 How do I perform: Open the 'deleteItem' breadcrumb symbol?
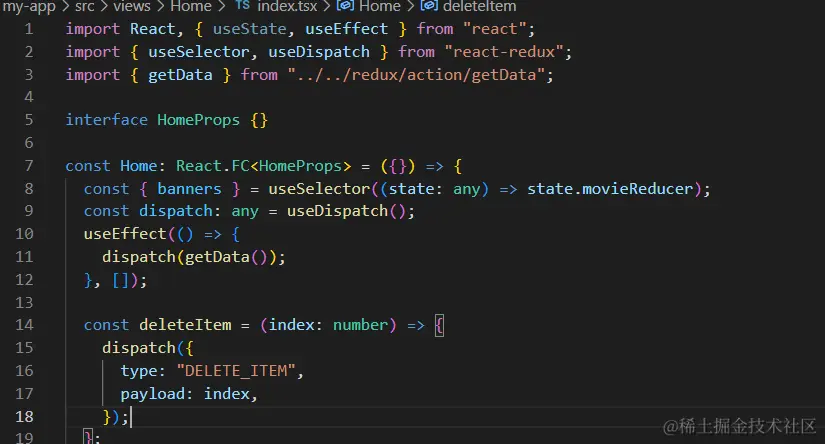(479, 6)
